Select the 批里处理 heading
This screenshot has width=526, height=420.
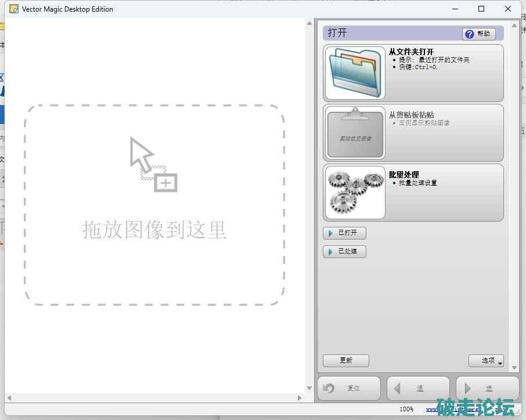click(x=404, y=175)
